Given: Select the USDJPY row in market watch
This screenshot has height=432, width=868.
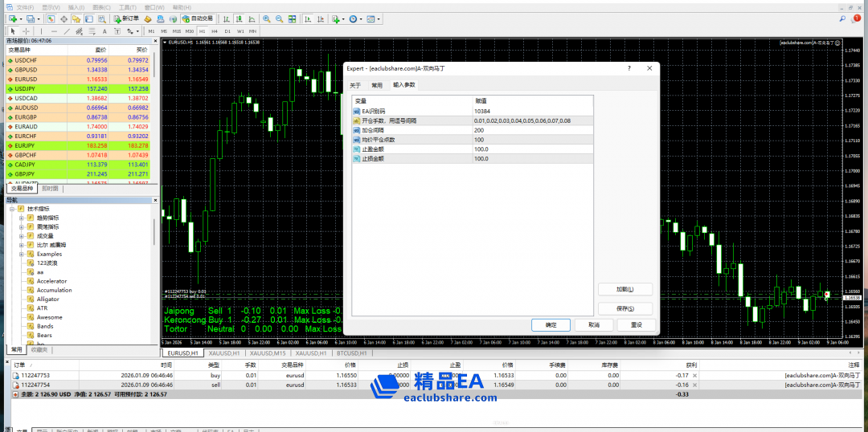Looking at the screenshot, I should point(79,89).
